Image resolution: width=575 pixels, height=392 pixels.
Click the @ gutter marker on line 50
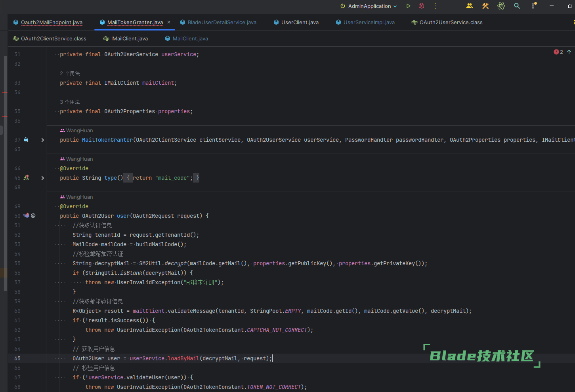(33, 216)
